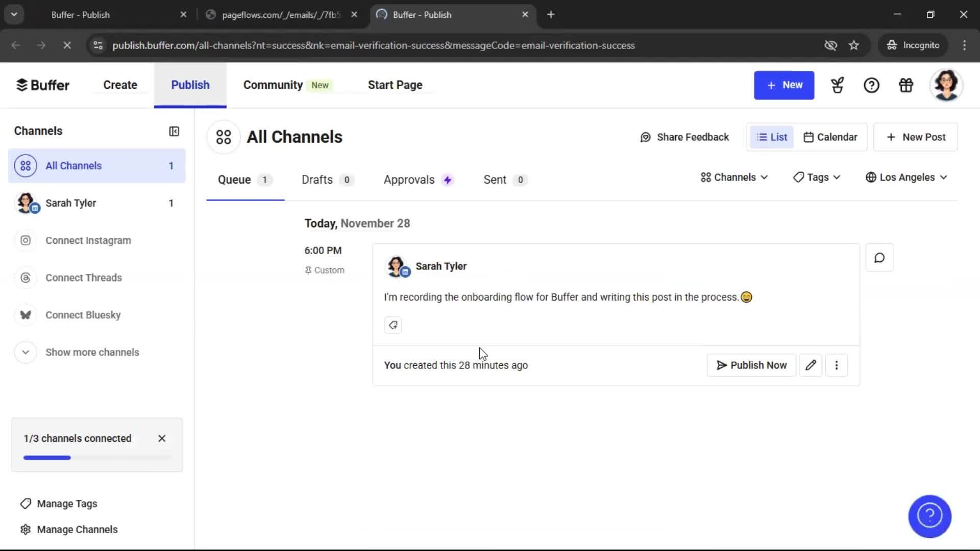Screen dimensions: 980x551
Task: Open the Calendar view tab
Action: (x=830, y=137)
